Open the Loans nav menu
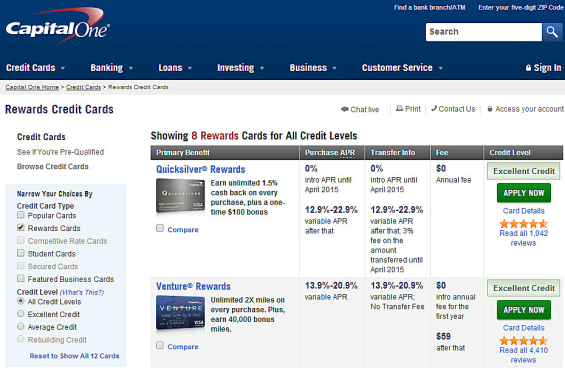The width and height of the screenshot is (565, 368). [170, 68]
